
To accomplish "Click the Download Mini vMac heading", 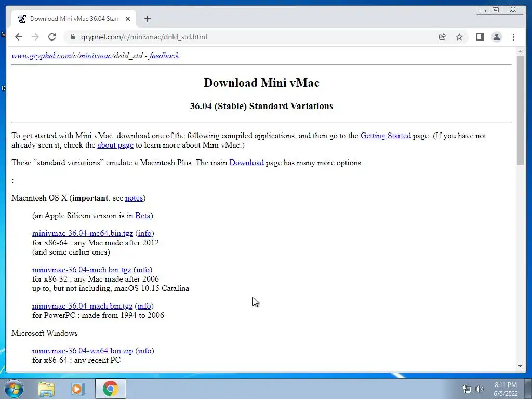I will (x=262, y=83).
